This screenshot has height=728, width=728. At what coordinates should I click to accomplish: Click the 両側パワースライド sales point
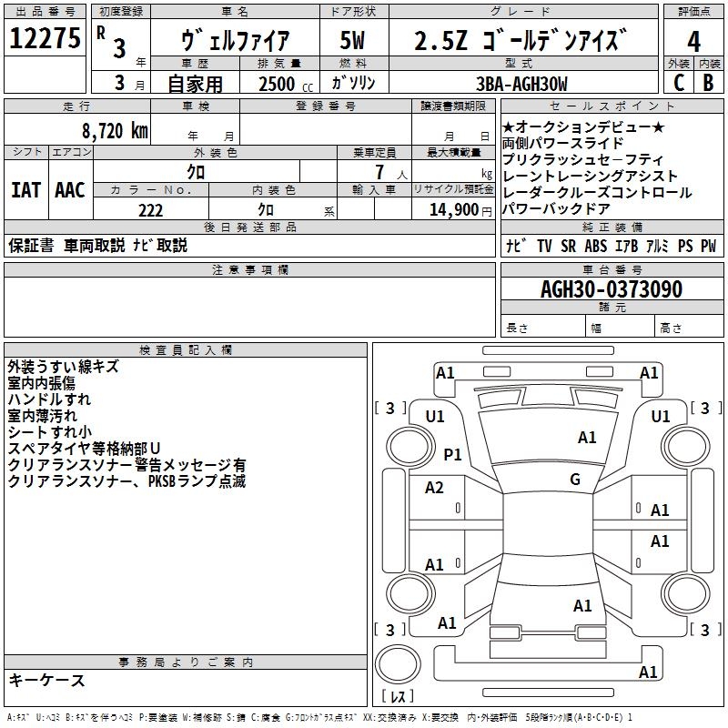[562, 143]
